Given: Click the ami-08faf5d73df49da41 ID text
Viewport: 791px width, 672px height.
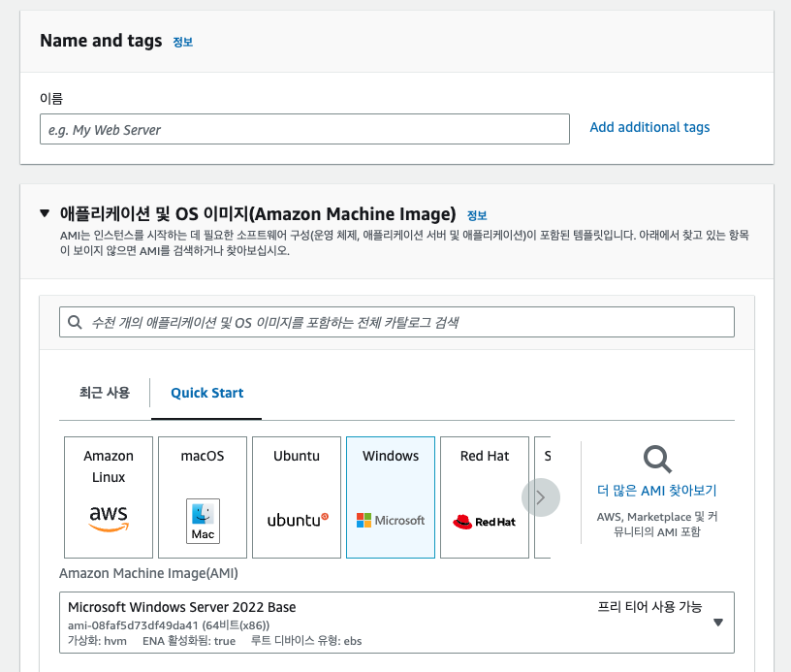Looking at the screenshot, I should (133, 625).
